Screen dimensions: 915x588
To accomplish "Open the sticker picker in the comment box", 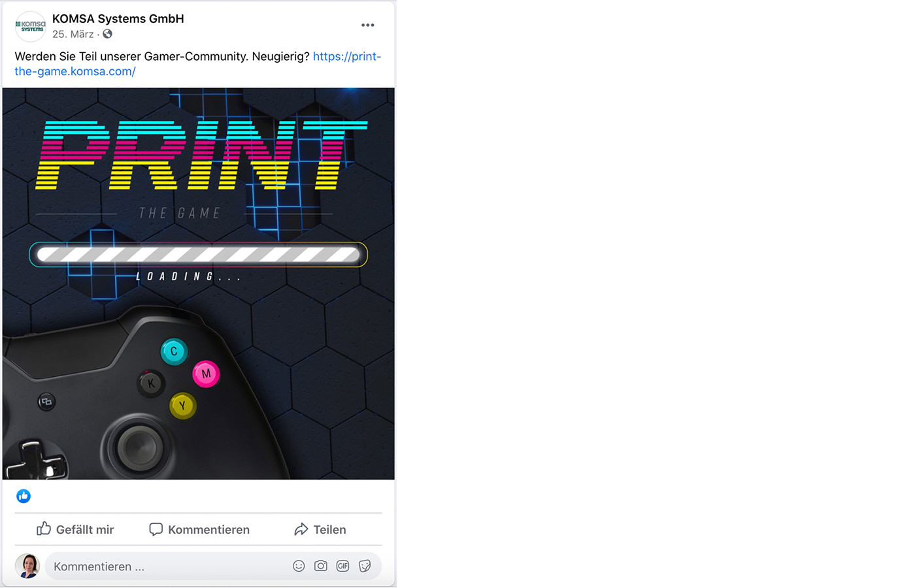I will coord(365,566).
